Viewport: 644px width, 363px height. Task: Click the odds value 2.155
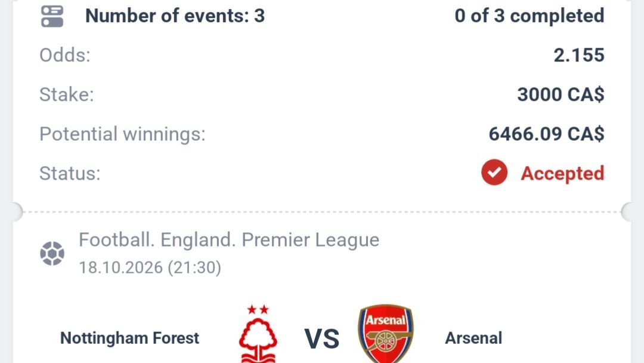pos(579,55)
